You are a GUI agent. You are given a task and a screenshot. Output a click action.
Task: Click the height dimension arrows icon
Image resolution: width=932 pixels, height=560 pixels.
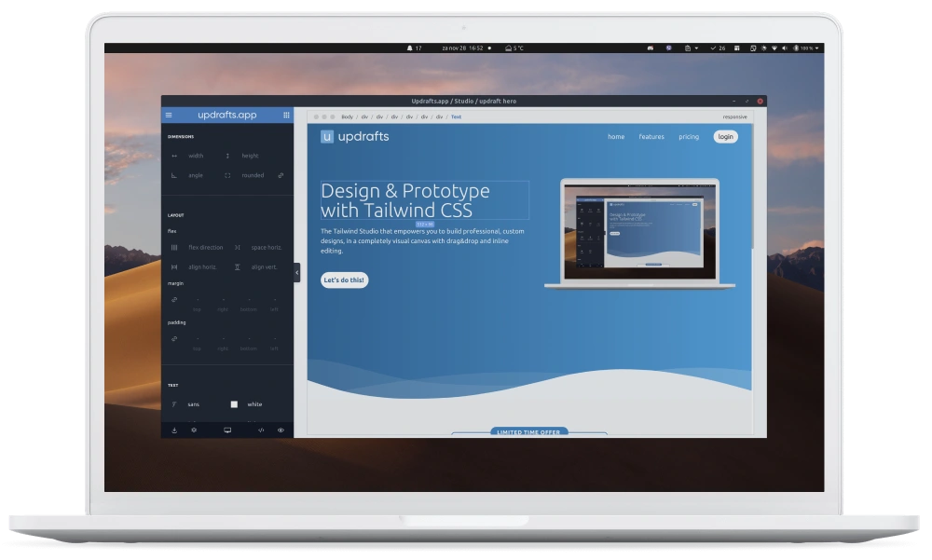pos(227,156)
